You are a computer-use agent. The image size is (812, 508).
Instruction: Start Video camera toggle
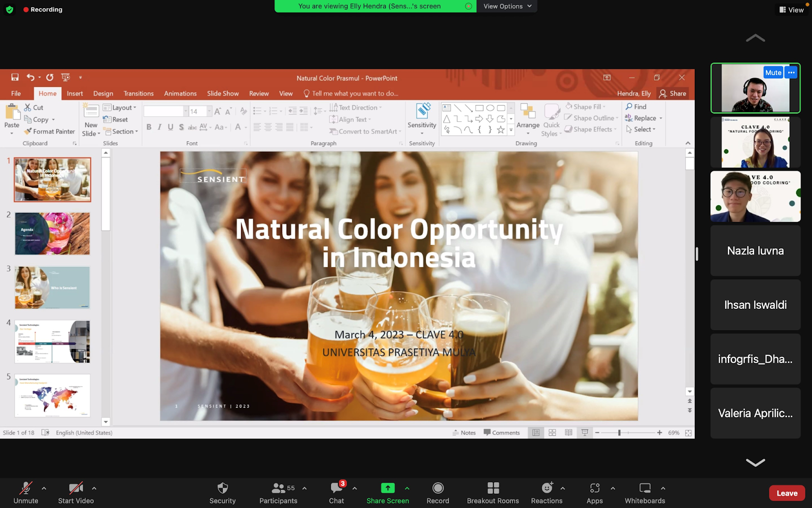click(x=76, y=488)
